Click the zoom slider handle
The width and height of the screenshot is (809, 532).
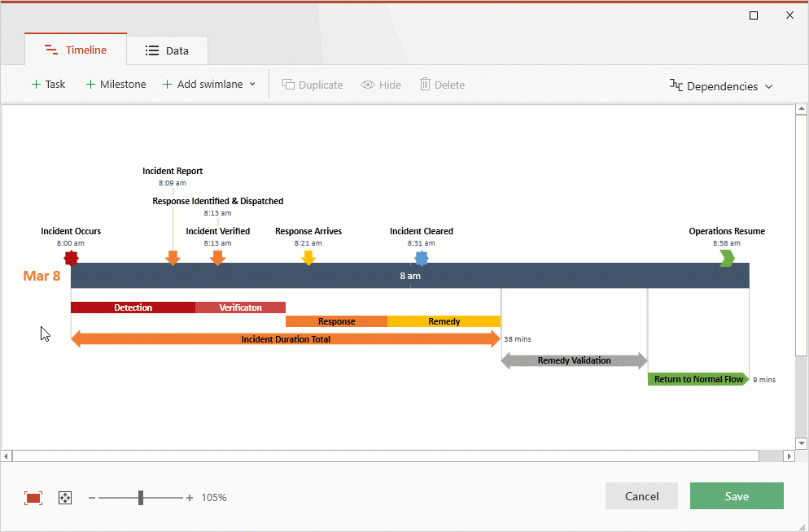point(141,498)
